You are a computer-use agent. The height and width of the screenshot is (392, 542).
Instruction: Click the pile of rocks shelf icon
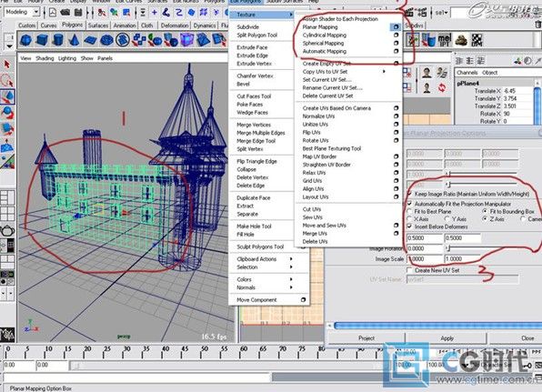click(x=461, y=40)
